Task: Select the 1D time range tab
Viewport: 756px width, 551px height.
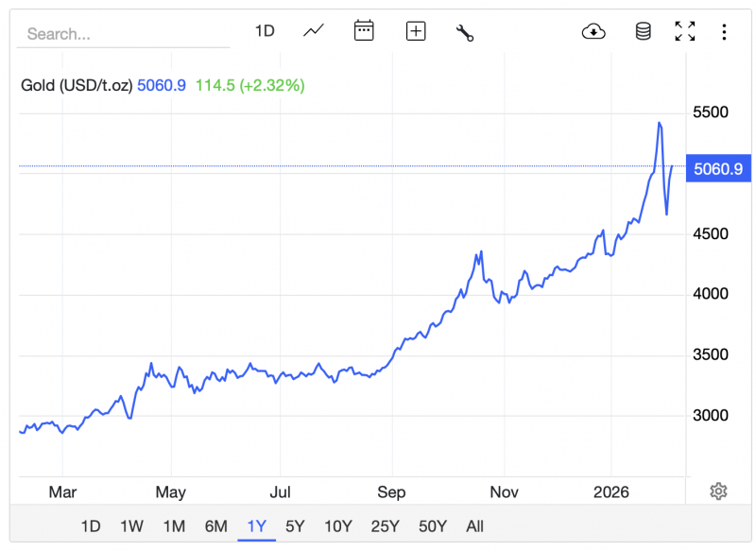Action: 91,526
